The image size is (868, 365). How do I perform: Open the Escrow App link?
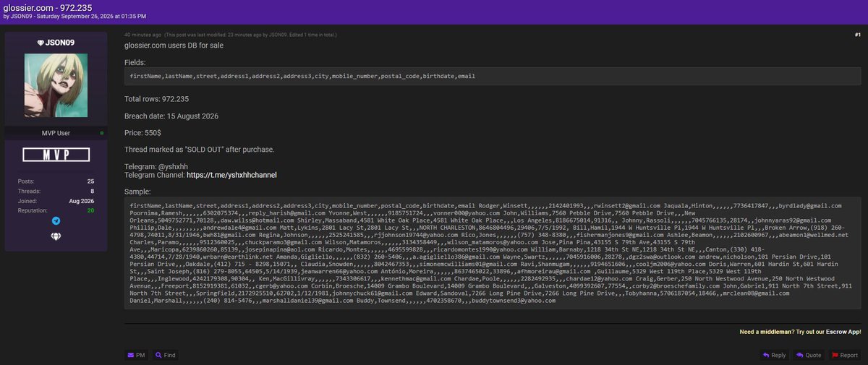843,332
